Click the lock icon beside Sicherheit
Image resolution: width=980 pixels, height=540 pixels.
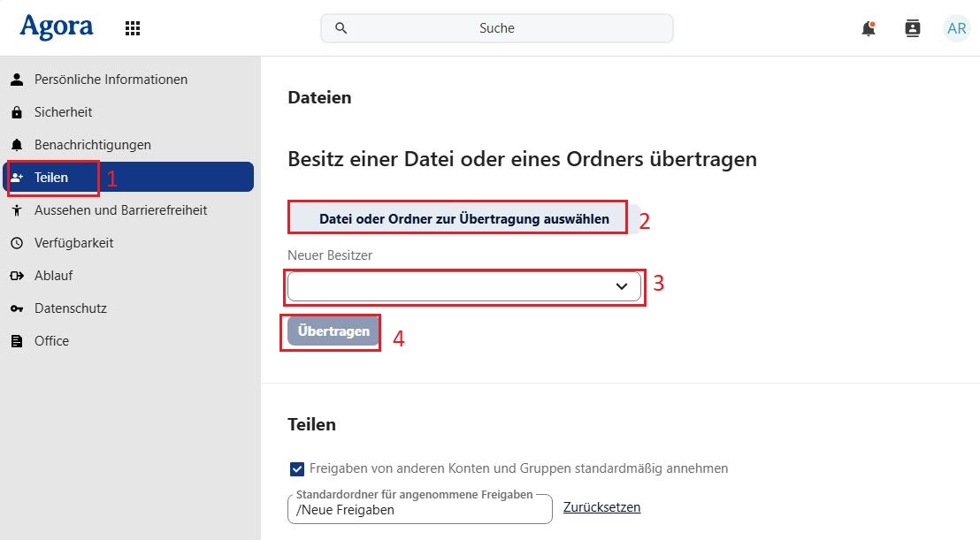16,112
